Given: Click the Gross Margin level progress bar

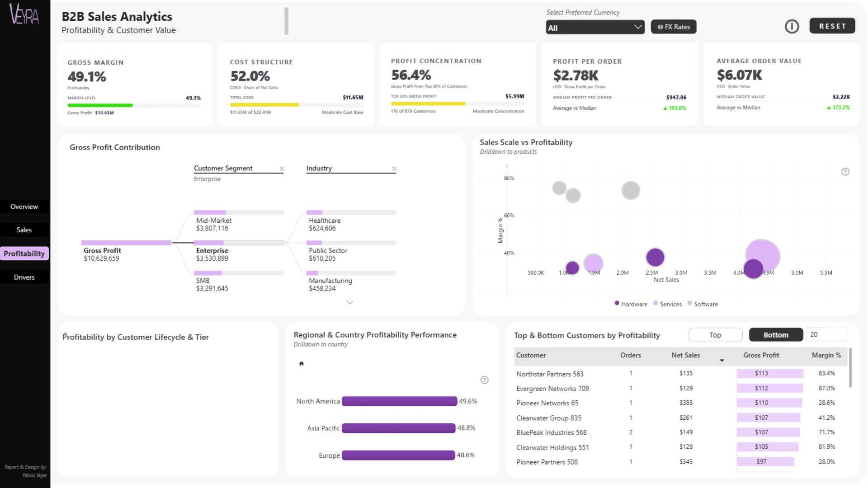Looking at the screenshot, I should 134,105.
